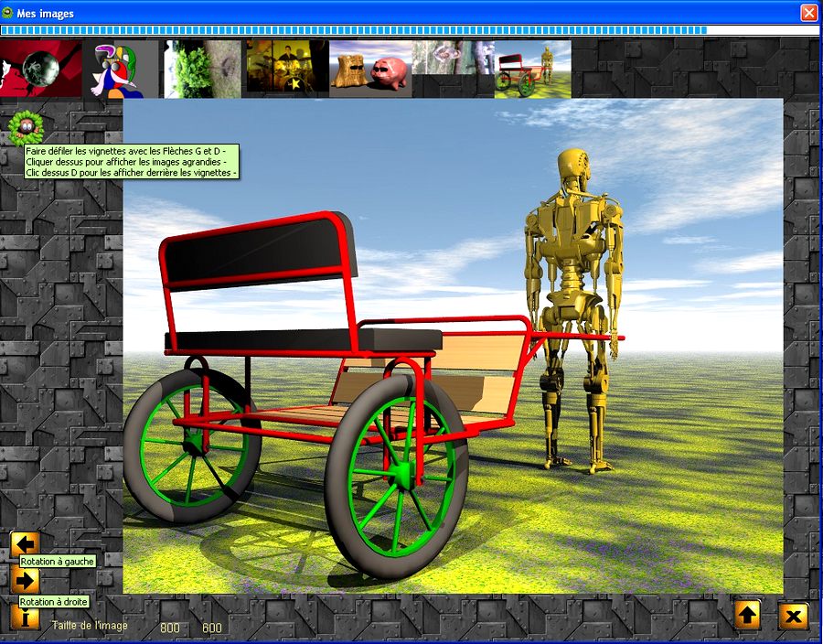Click the rotate right arrow button
823x644 pixels.
(26, 580)
